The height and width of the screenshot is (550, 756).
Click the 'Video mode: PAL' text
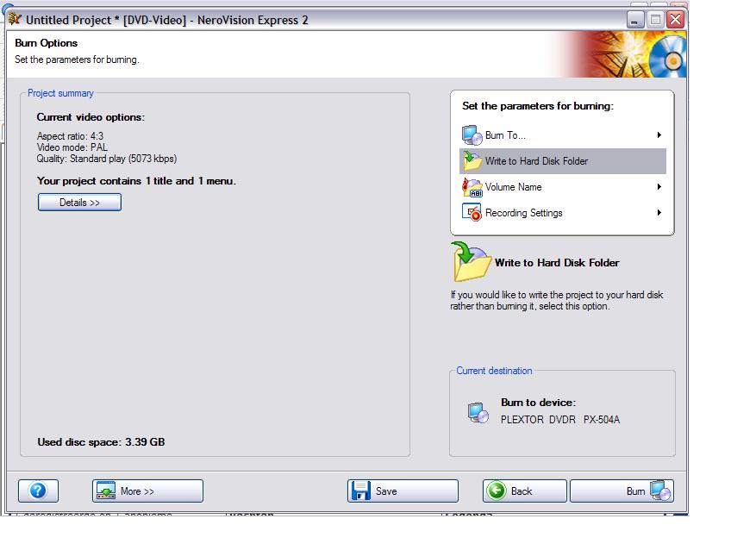pos(72,147)
